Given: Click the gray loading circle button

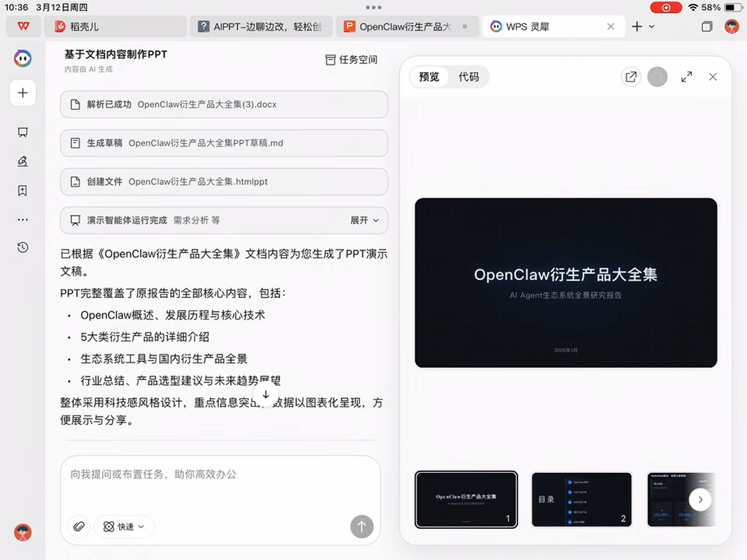Looking at the screenshot, I should 658,77.
